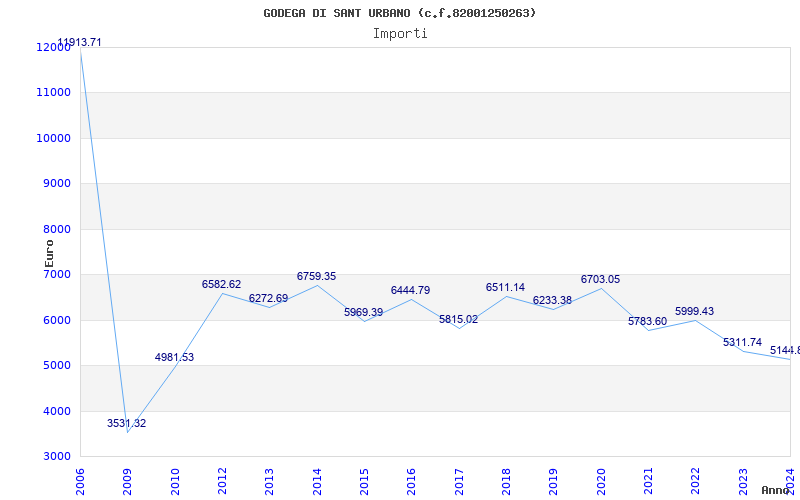Click the Anno x-axis label
Viewport: 800px width, 500px height.
click(775, 490)
